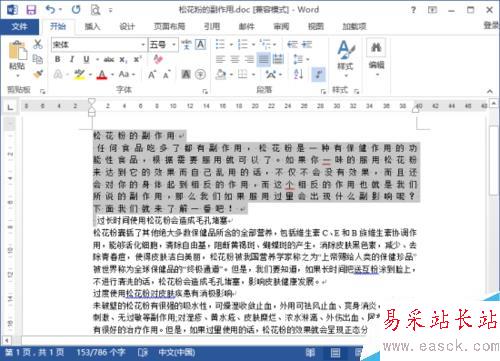Open the Font dialog launcher
The width and height of the screenshot is (500, 361).
tap(205, 91)
